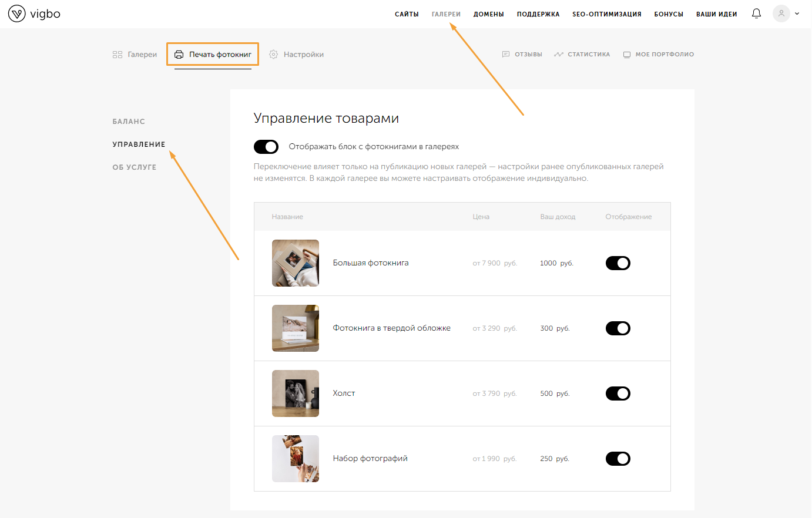Click price от 1 990 руб.
The width and height of the screenshot is (812, 518).
click(495, 459)
